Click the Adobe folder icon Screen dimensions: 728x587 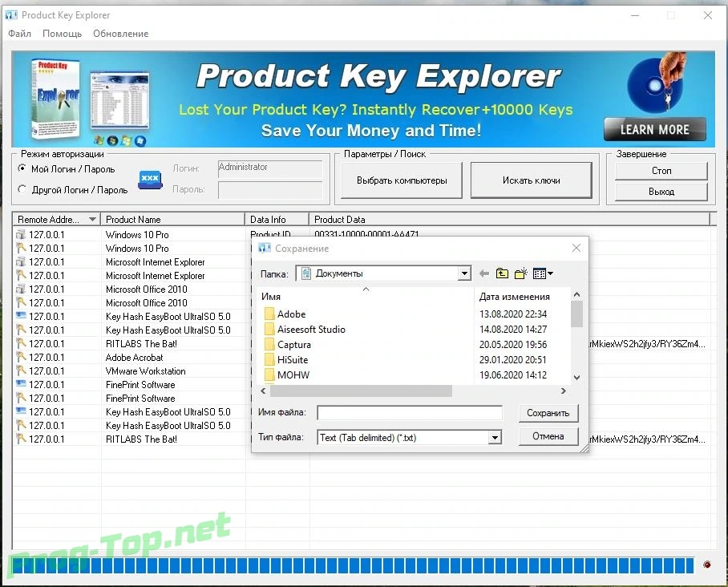click(x=269, y=314)
